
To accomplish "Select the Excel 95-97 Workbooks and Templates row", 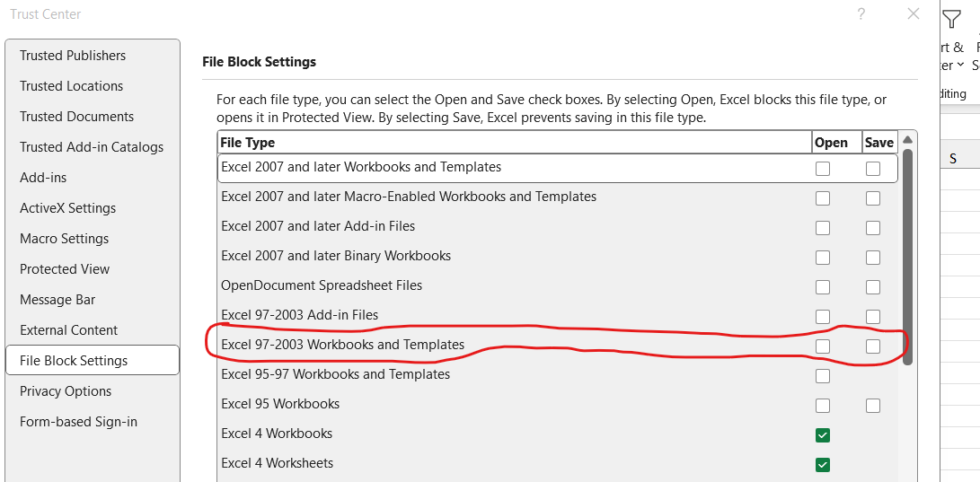I will click(558, 374).
